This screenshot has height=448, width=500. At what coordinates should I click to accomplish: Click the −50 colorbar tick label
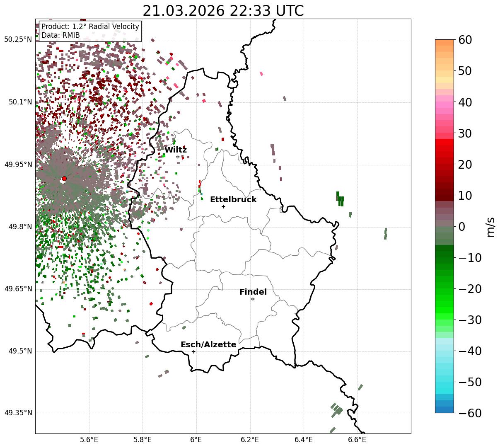[470, 382]
